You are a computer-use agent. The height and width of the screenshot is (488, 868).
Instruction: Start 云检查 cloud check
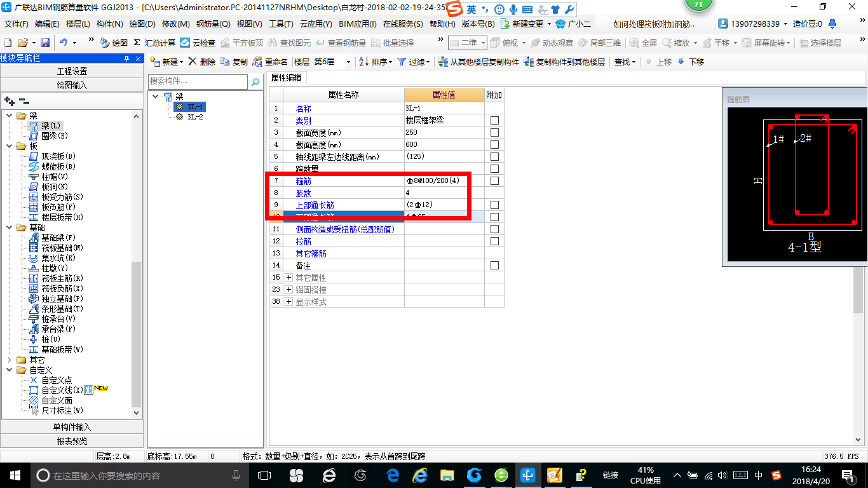tap(198, 43)
